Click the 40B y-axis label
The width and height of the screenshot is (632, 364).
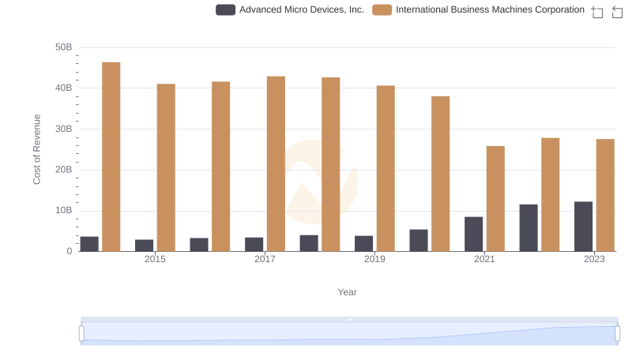point(64,88)
